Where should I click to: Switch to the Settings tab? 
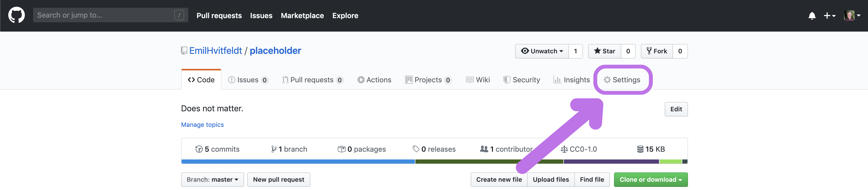(622, 80)
